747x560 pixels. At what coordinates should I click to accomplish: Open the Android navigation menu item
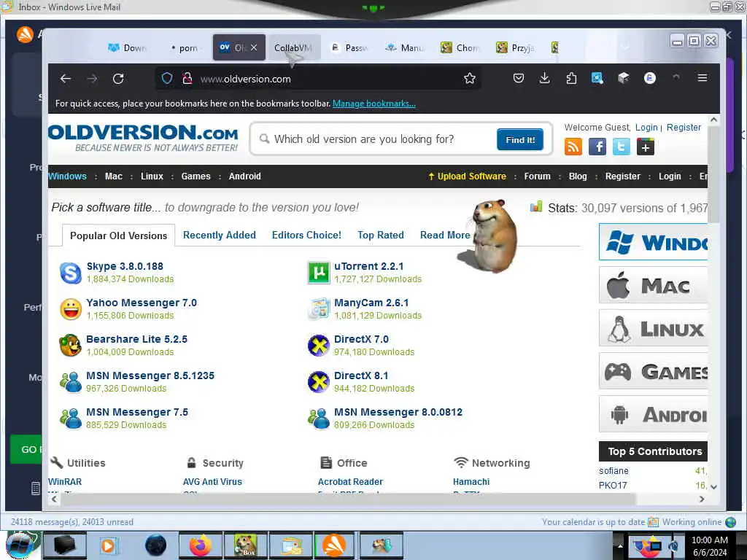click(x=245, y=176)
